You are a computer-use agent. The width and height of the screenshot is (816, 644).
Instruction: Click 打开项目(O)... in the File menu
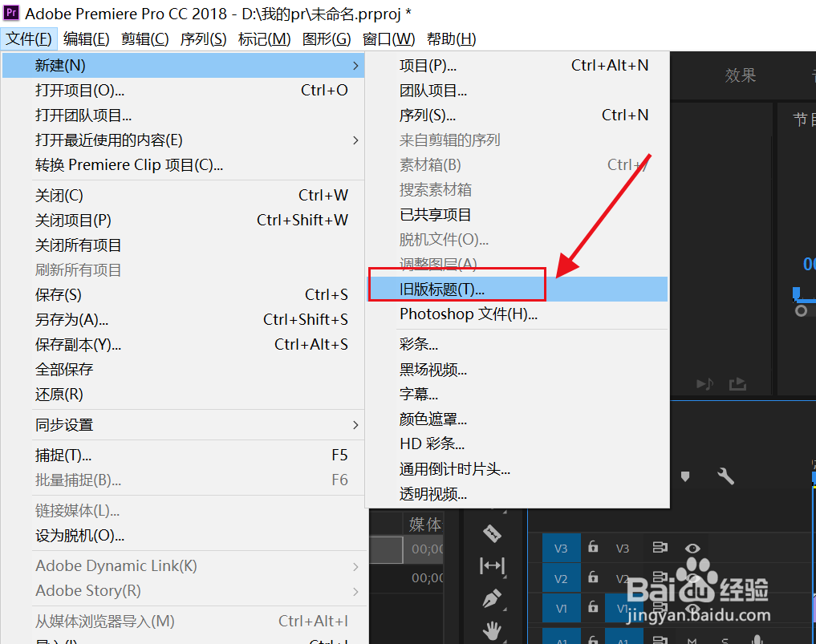click(x=183, y=91)
